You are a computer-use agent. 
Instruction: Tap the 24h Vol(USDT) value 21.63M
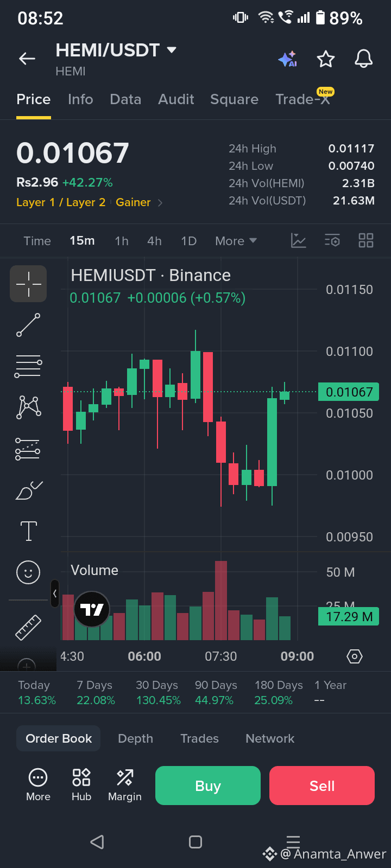click(354, 201)
